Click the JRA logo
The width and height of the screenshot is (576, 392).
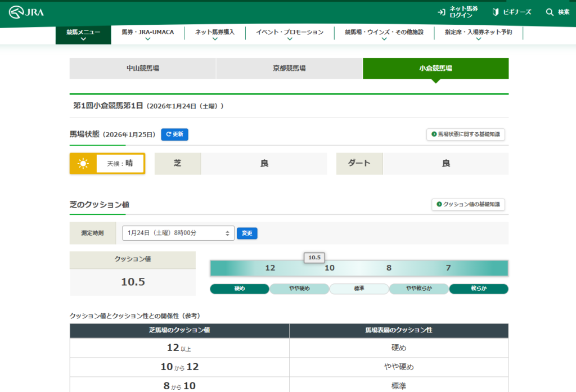click(27, 12)
